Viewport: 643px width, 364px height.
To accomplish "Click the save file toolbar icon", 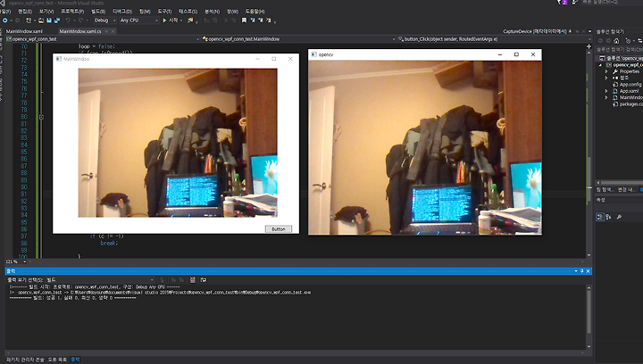I will point(49,20).
